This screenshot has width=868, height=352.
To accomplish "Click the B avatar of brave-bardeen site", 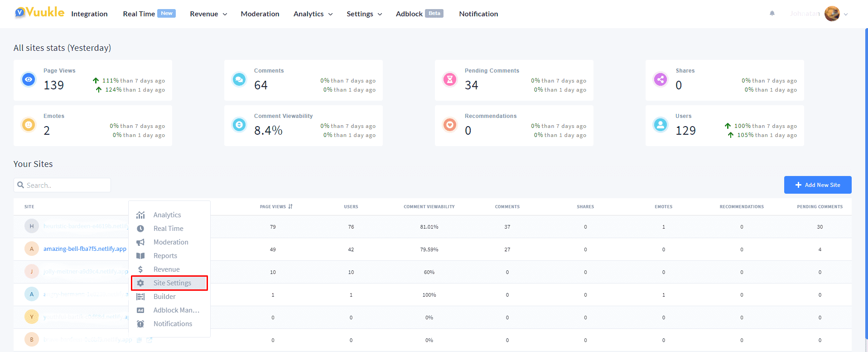I will tap(32, 339).
